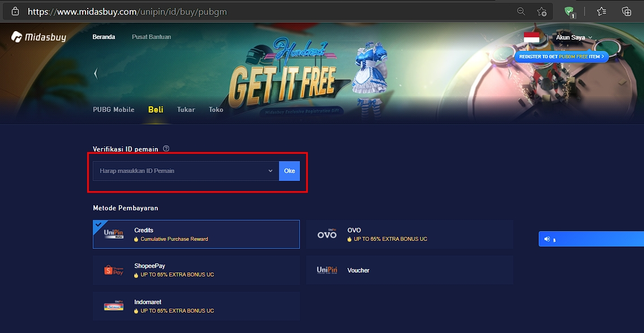Click the Verifikasi ID pemain label
The height and width of the screenshot is (333, 644).
pyautogui.click(x=126, y=149)
